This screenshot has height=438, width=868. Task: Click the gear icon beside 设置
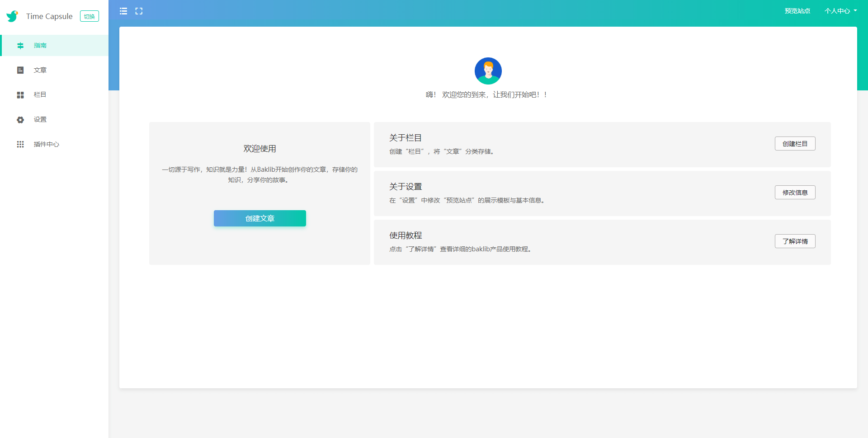coord(20,120)
